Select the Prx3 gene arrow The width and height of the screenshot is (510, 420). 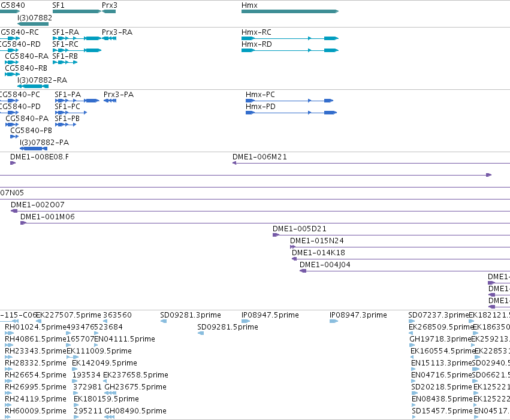[x=108, y=11]
